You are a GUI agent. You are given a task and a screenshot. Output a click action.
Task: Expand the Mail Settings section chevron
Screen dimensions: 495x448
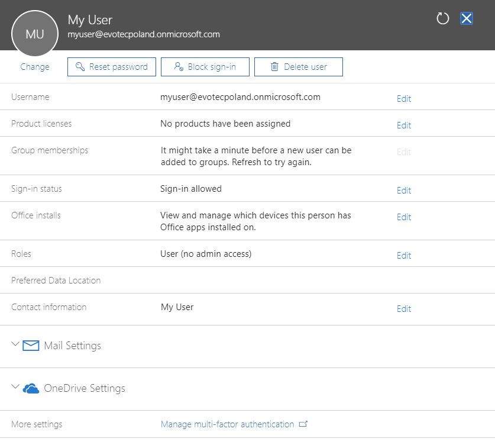(x=15, y=344)
